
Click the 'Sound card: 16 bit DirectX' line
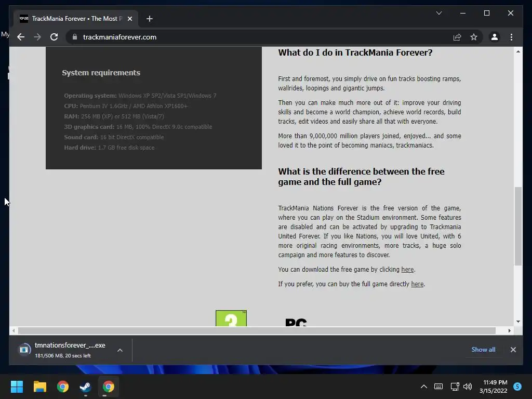[114, 137]
